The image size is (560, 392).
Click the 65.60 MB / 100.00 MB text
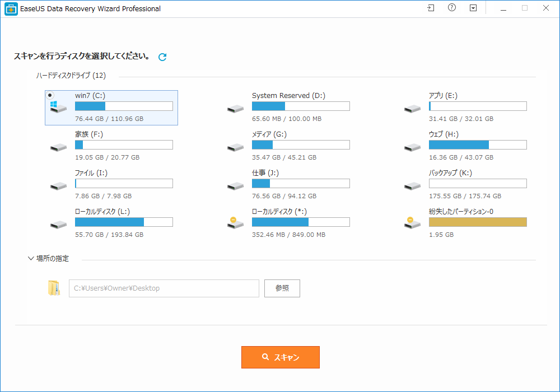click(x=287, y=119)
